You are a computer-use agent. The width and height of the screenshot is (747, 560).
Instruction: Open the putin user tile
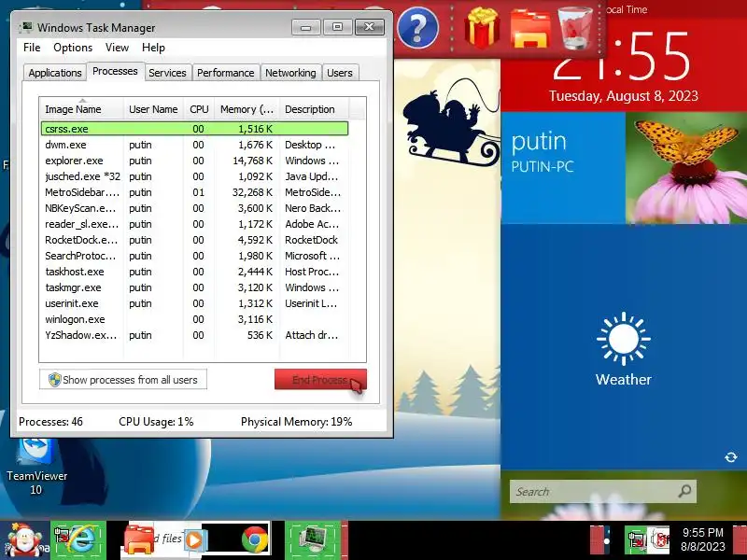click(x=563, y=168)
